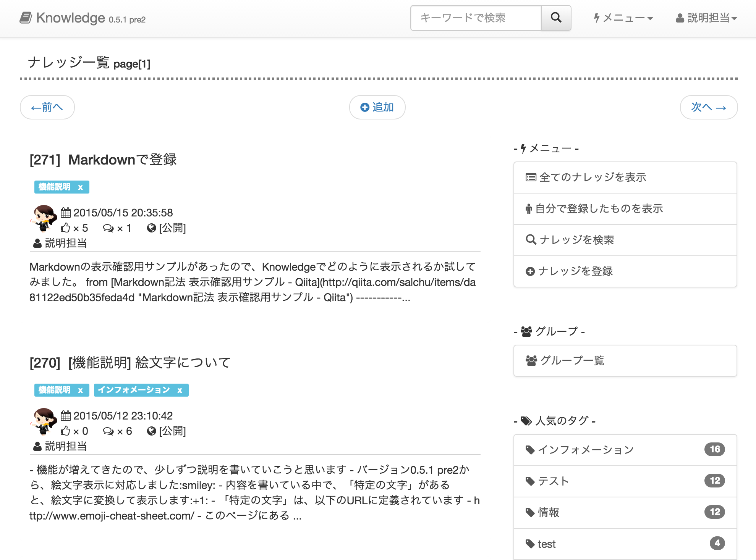Select ナレッジを登録 with the plus icon
Viewport: 756px width, 560px height.
coord(575,271)
